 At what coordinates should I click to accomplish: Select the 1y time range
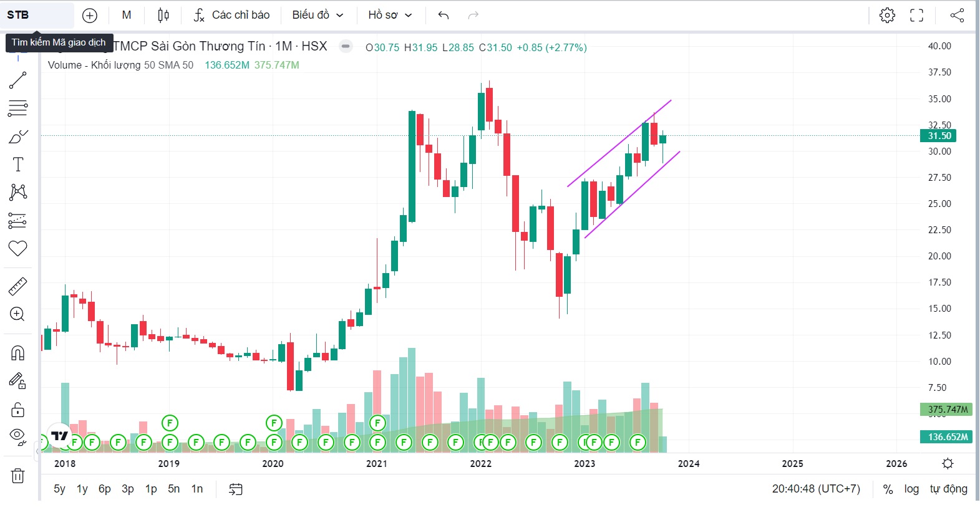coord(82,489)
